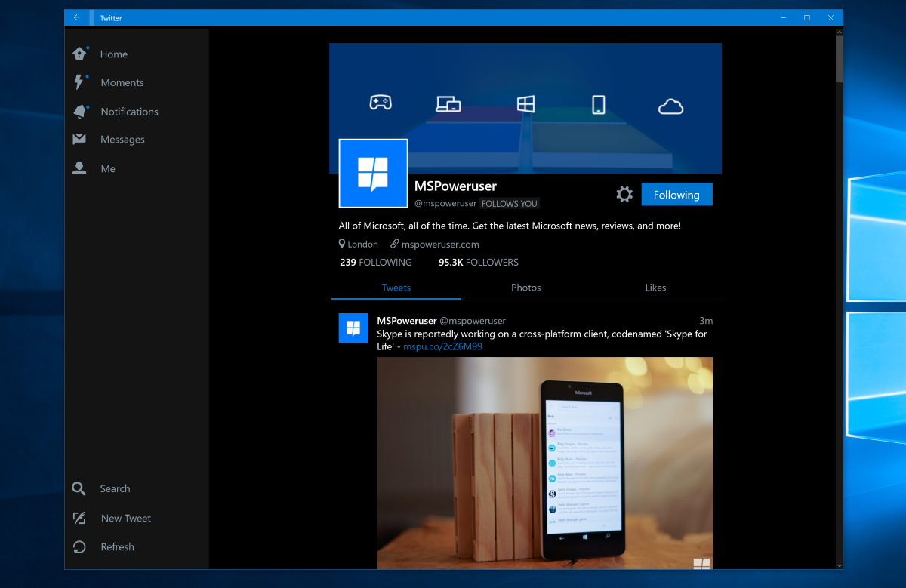
Task: Switch to the Likes tab
Action: pyautogui.click(x=655, y=288)
